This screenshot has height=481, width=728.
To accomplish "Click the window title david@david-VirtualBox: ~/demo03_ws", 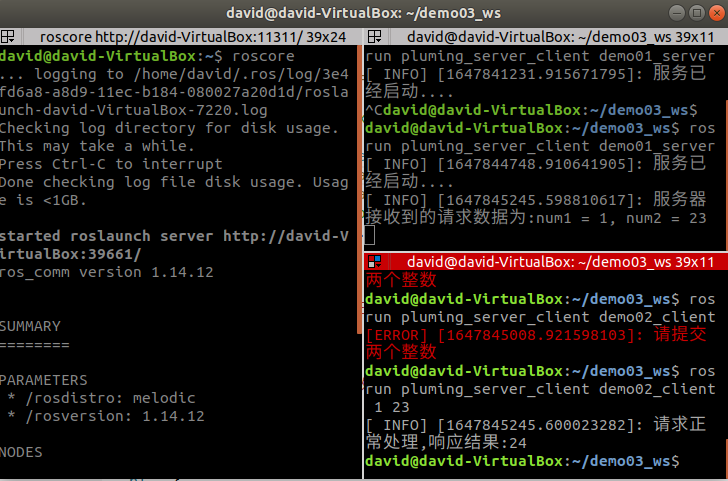I will click(x=364, y=13).
